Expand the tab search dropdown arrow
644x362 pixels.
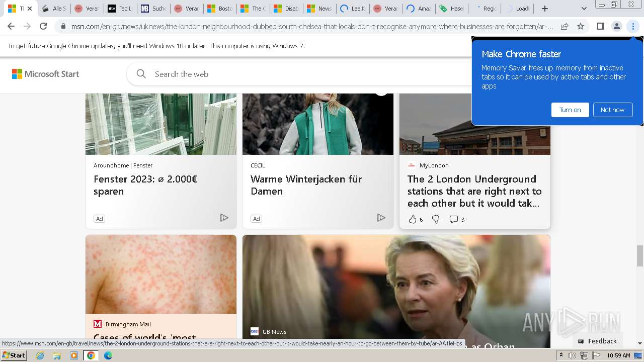click(x=584, y=9)
